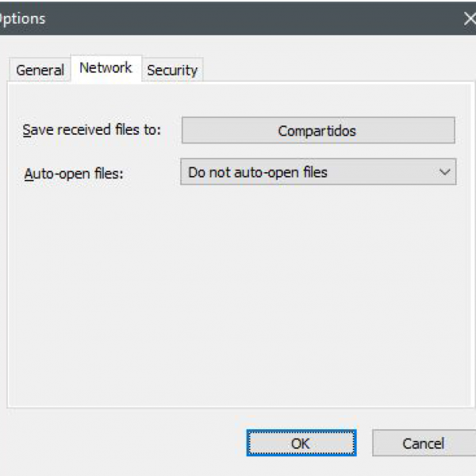
Task: Click blank tab strip right of Security
Action: point(333,68)
